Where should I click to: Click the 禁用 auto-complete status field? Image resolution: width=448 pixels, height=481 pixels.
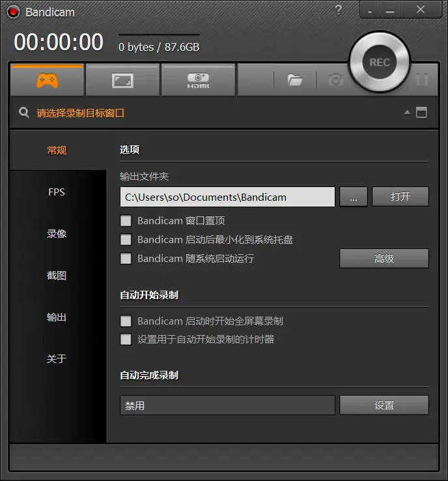(227, 405)
